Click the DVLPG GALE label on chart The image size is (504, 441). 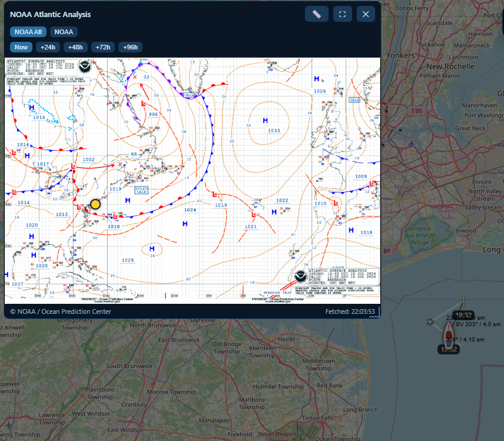(x=141, y=190)
